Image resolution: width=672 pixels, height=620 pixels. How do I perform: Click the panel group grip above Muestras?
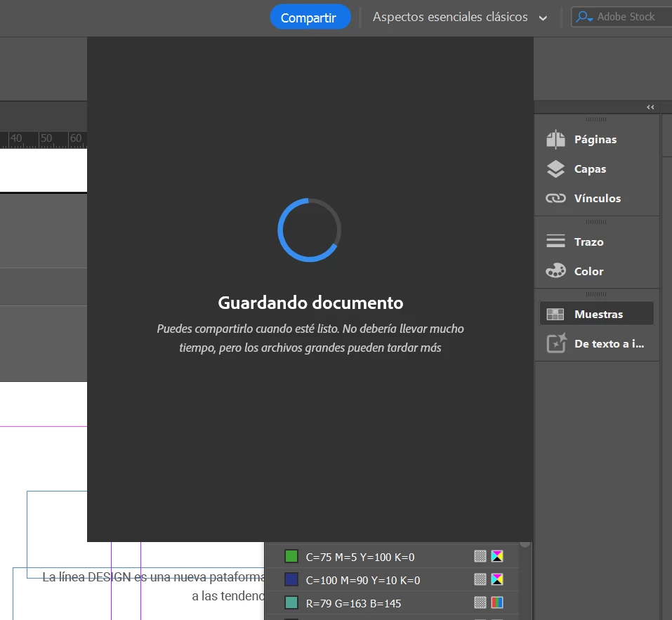pos(595,294)
